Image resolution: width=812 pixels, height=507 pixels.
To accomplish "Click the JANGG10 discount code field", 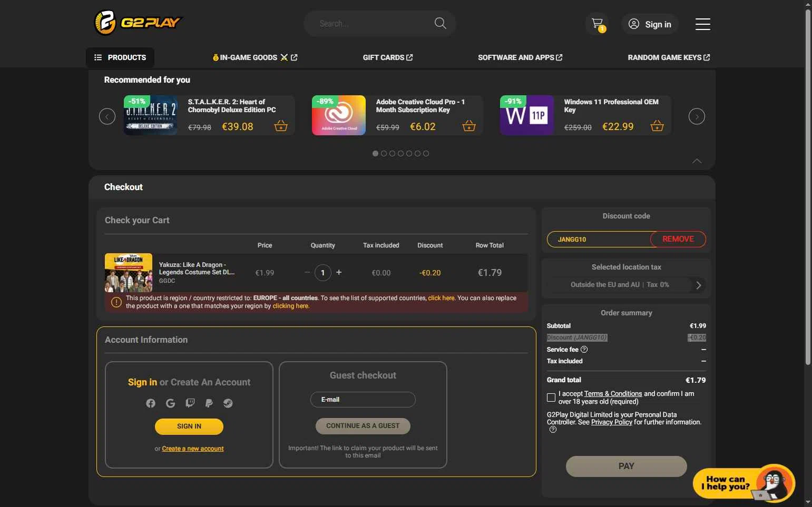I will pyautogui.click(x=599, y=239).
